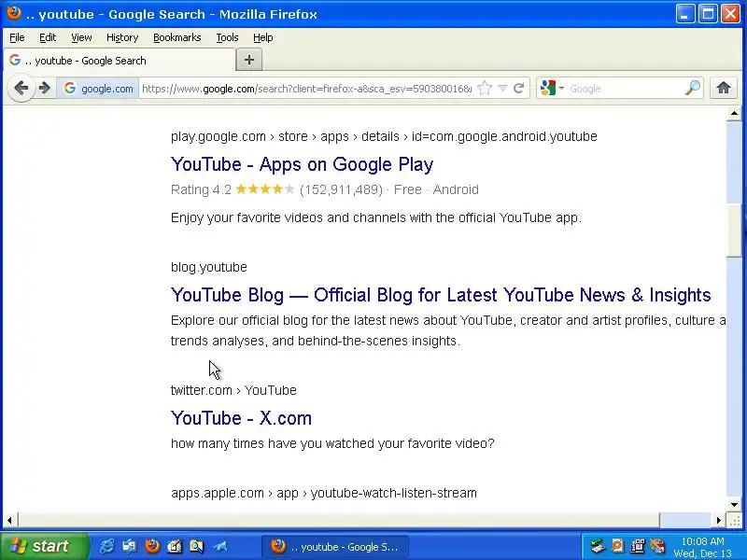
Task: Focus the Google search box in toolbar
Action: coord(625,89)
